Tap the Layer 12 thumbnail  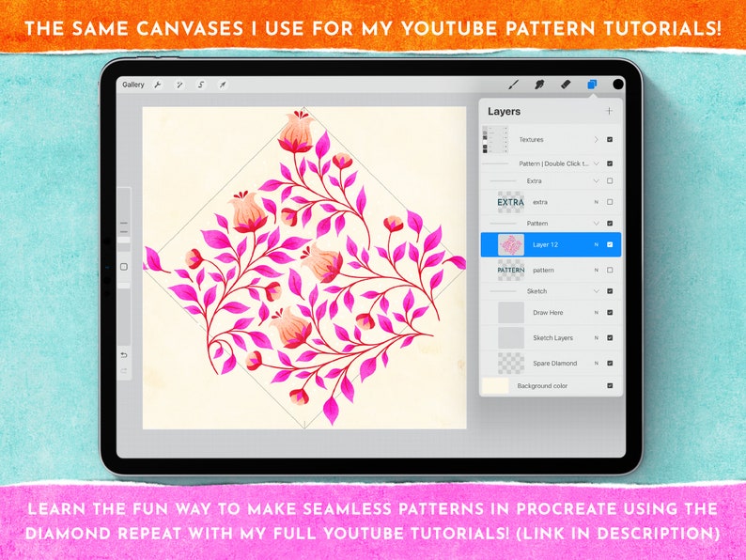click(x=511, y=244)
